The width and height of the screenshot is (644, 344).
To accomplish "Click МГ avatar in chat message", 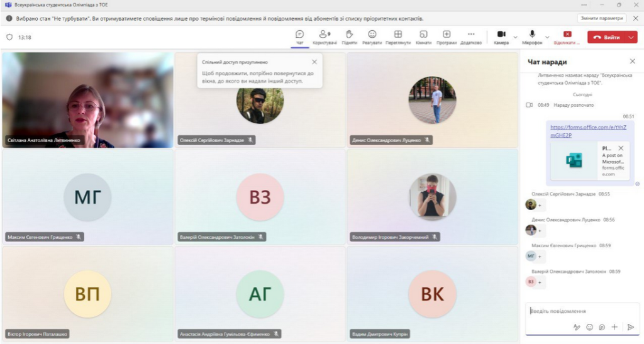I will (531, 256).
